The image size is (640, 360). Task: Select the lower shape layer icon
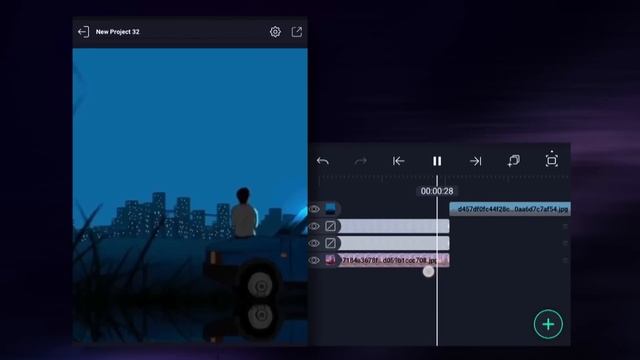[330, 243]
